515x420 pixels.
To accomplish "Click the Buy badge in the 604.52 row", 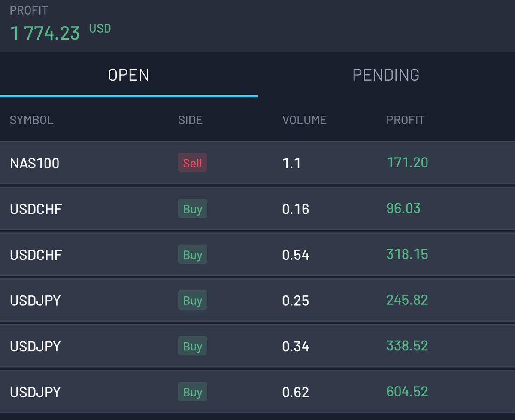I will pos(193,392).
